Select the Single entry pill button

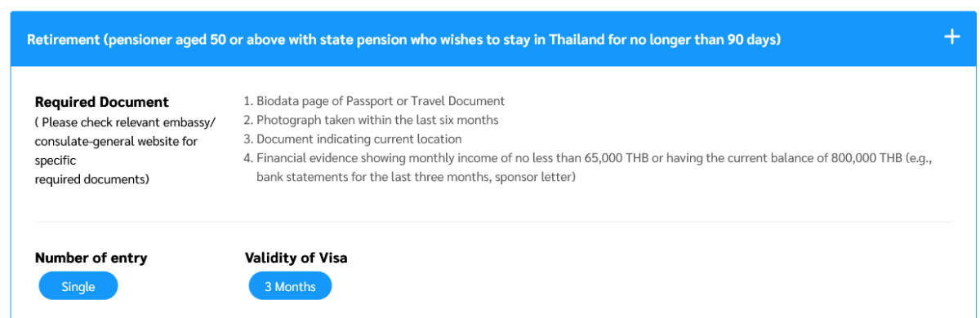78,286
